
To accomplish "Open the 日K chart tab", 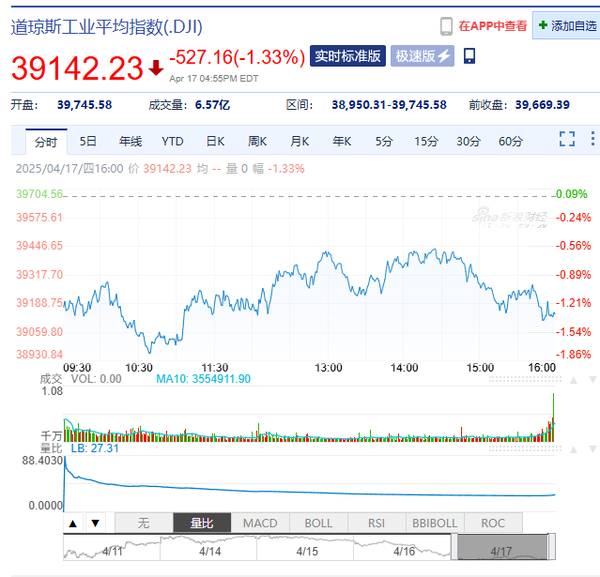I will (x=215, y=141).
